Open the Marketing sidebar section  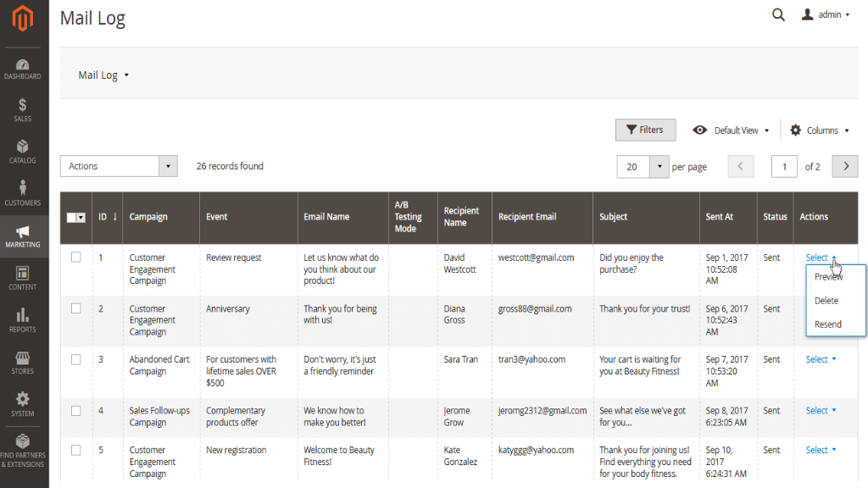tap(23, 237)
